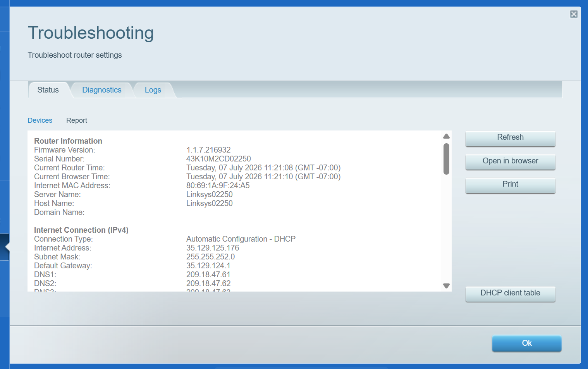
Task: Click the Domain Name label
Action: (59, 212)
